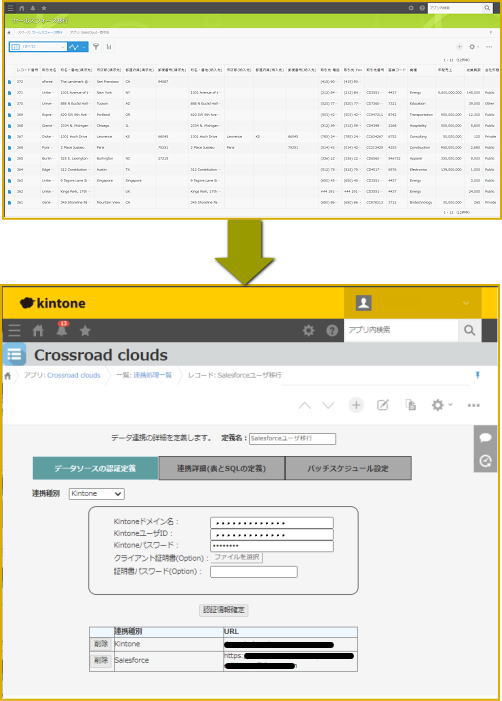Duplicate the record with the copy icon
502x701 pixels.
pyautogui.click(x=410, y=405)
